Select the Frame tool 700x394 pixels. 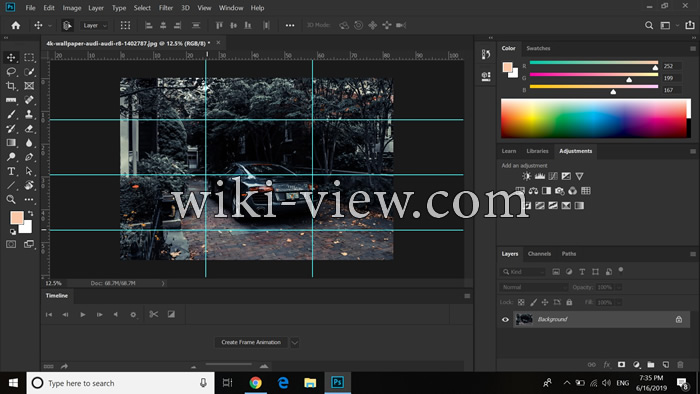tap(29, 86)
